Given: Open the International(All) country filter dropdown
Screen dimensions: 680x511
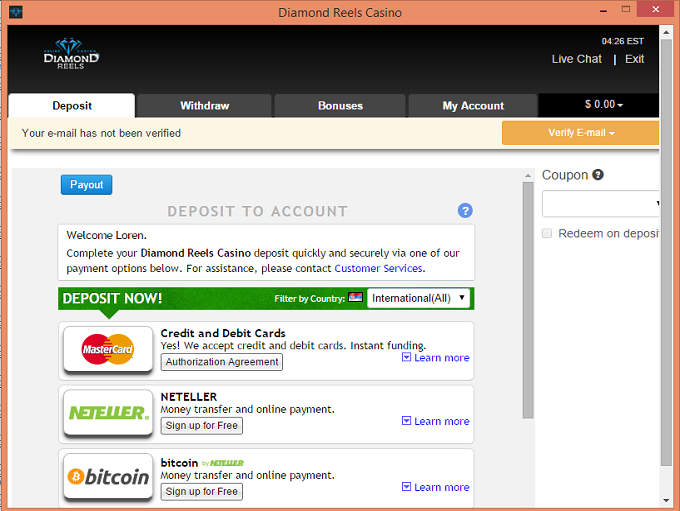Looking at the screenshot, I should [419, 298].
